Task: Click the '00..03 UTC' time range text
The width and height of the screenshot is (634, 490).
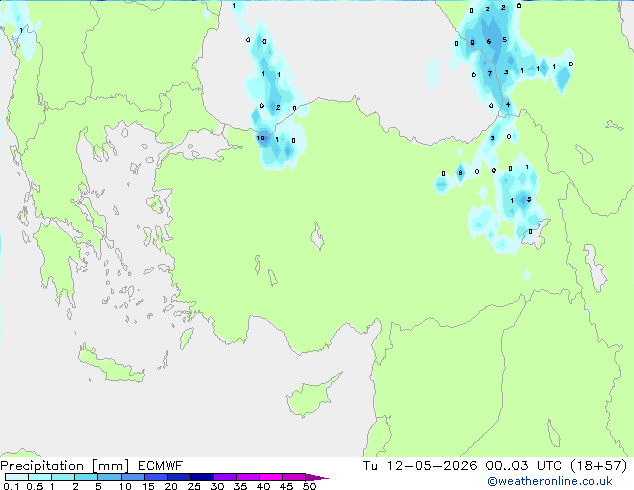Action: pos(523,466)
